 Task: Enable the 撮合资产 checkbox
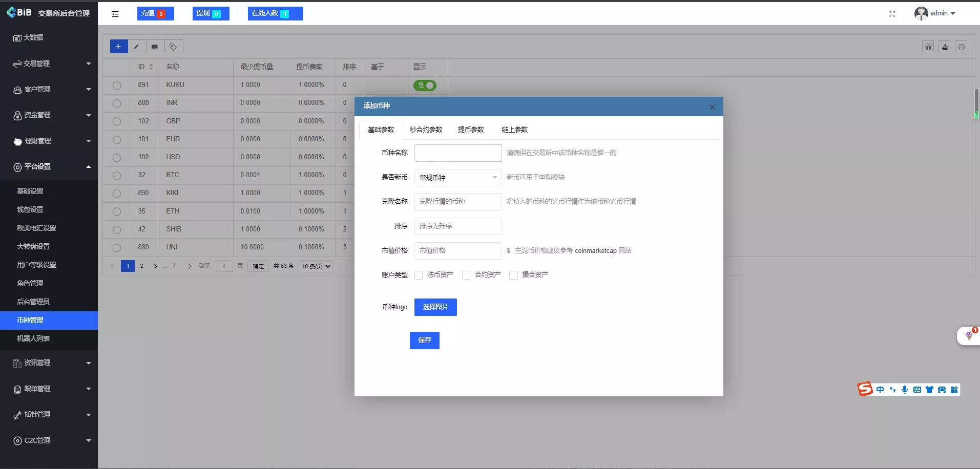[513, 275]
